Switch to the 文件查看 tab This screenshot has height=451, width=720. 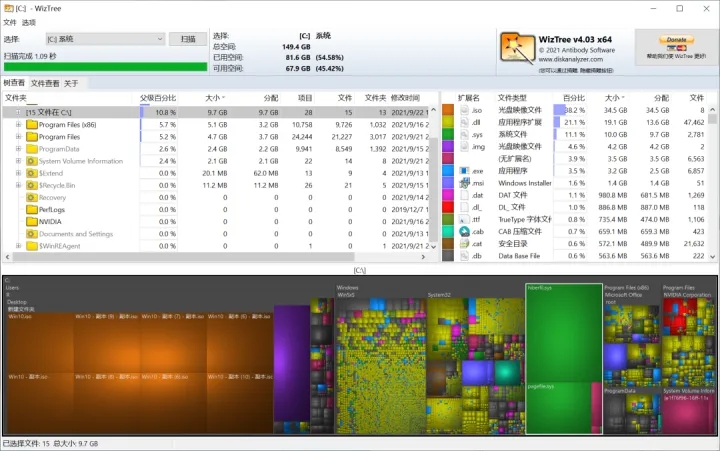coord(45,83)
